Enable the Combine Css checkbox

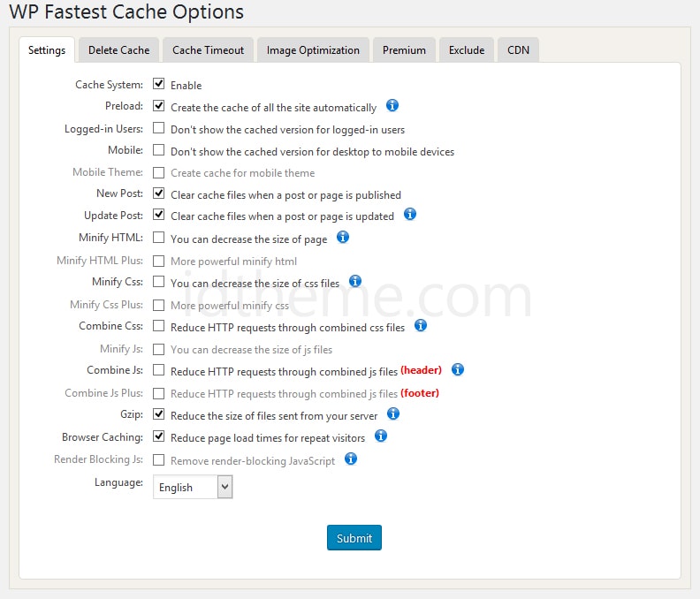tap(158, 326)
